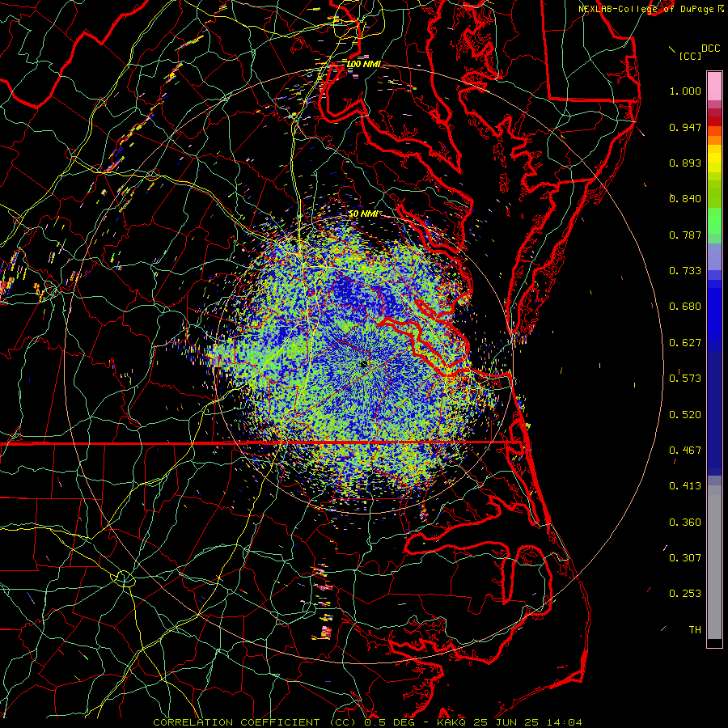Click the black radar site marker at the echo center
728x728 pixels.
click(365, 363)
